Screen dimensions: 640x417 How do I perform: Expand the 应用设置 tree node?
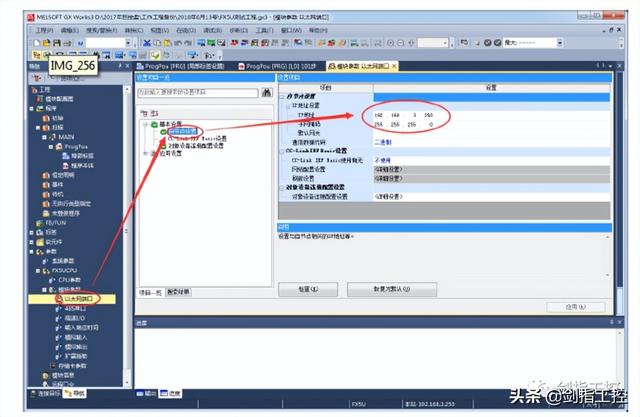click(145, 153)
